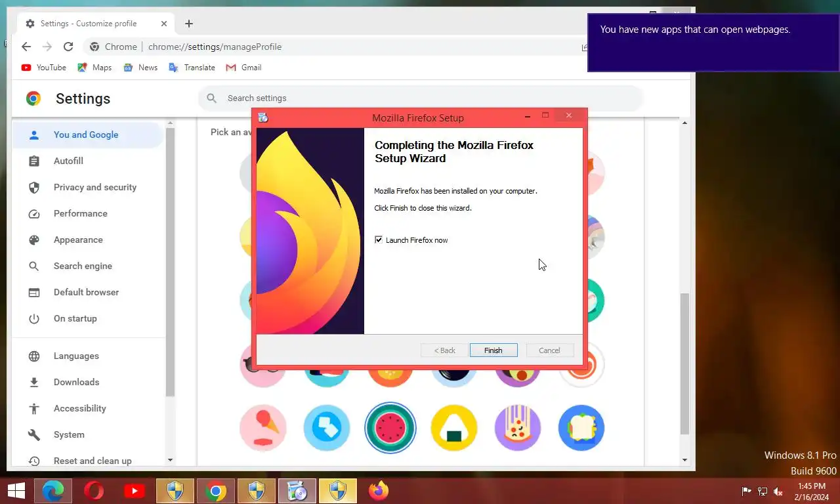Click Chrome's forward arrow
Screen dimensions: 840x504
click(x=47, y=47)
